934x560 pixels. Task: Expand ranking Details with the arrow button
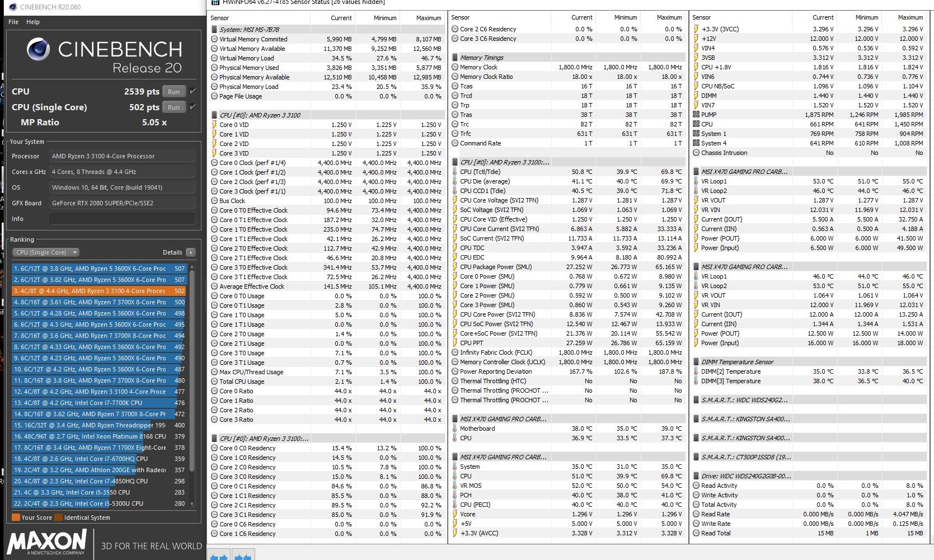(191, 252)
